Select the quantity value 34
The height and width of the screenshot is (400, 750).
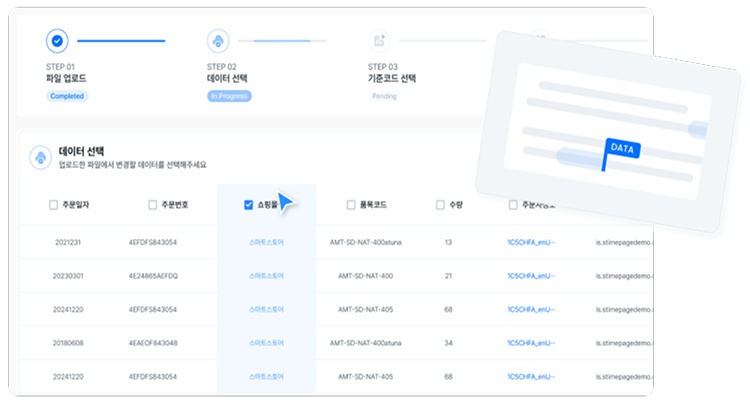(448, 343)
